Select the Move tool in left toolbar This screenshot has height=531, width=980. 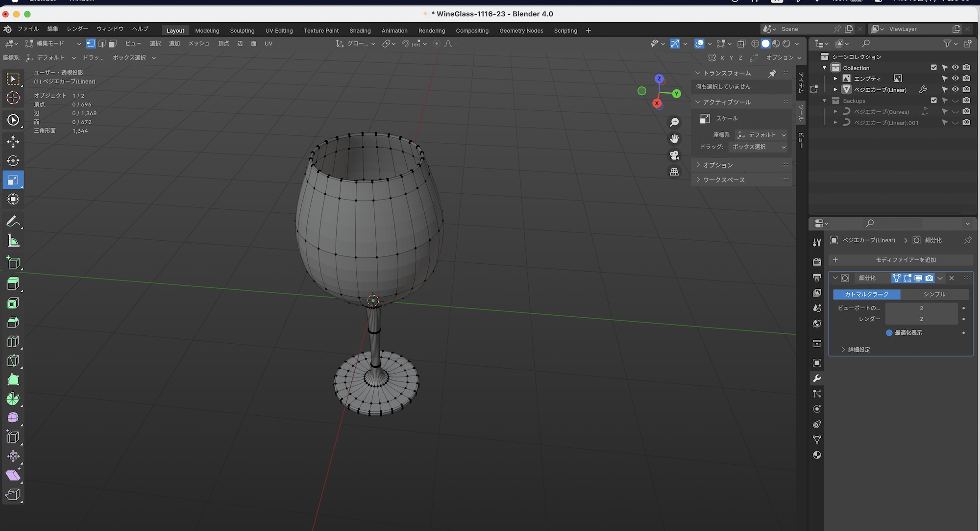click(x=13, y=142)
